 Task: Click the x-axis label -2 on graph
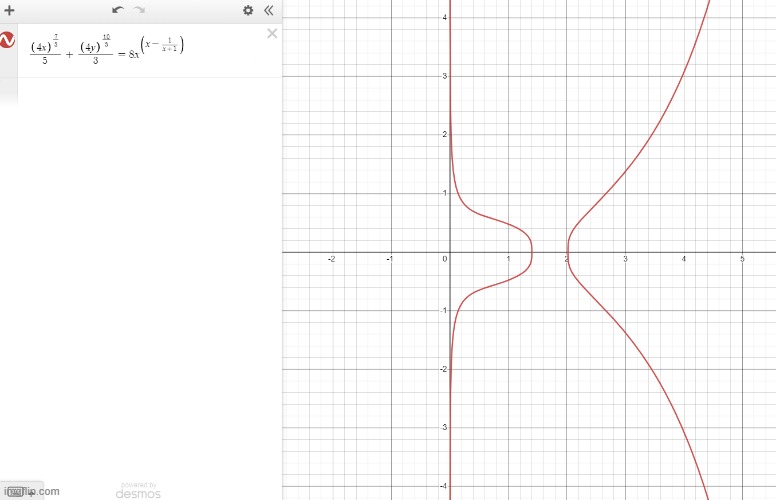click(331, 260)
